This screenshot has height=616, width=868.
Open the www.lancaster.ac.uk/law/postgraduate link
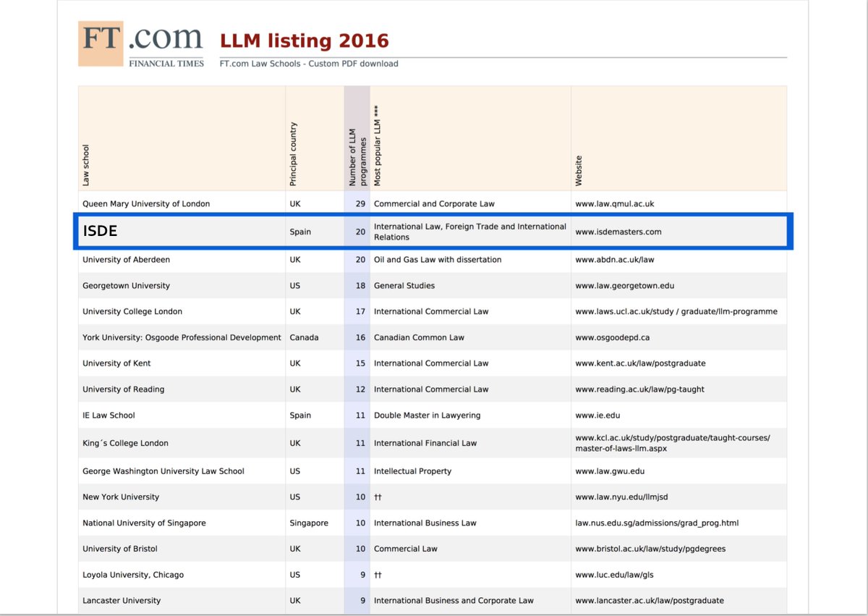[650, 601]
